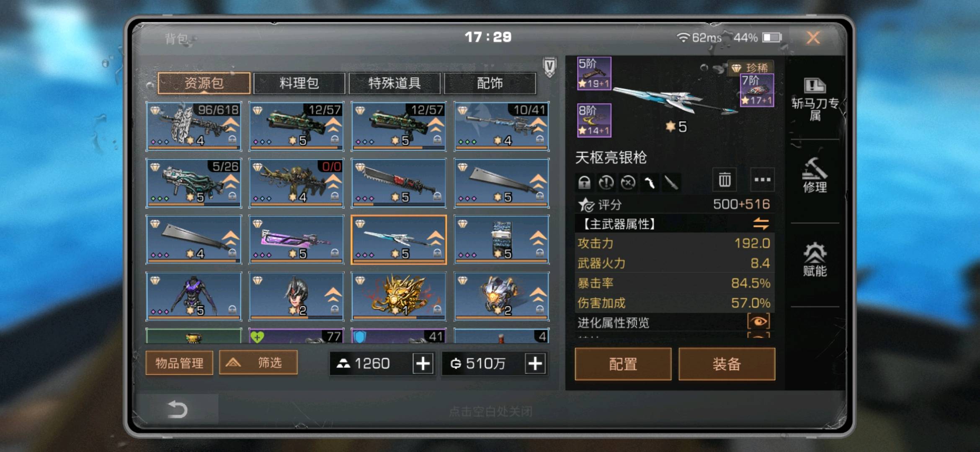The height and width of the screenshot is (452, 980).
Task: Switch to the 料理包 tab
Action: (x=299, y=83)
